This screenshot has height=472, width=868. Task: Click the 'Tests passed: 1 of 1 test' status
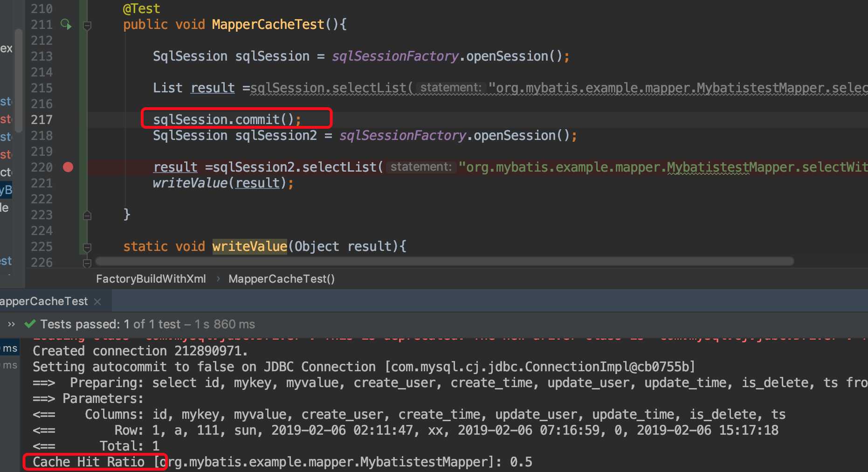tap(110, 324)
